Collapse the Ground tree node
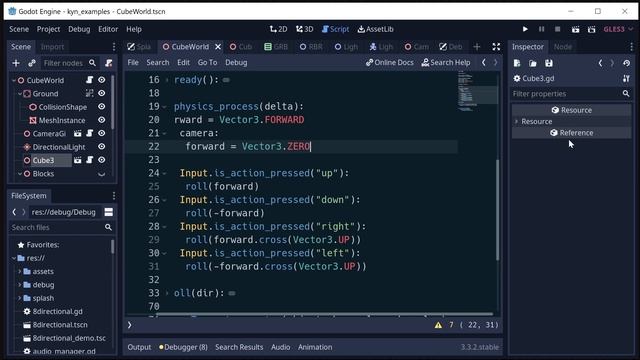 point(20,94)
